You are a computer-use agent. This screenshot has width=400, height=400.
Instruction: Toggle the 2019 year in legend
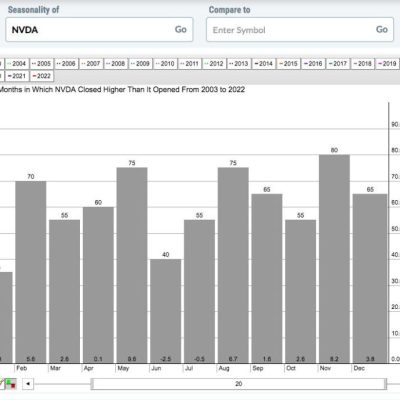click(387, 64)
